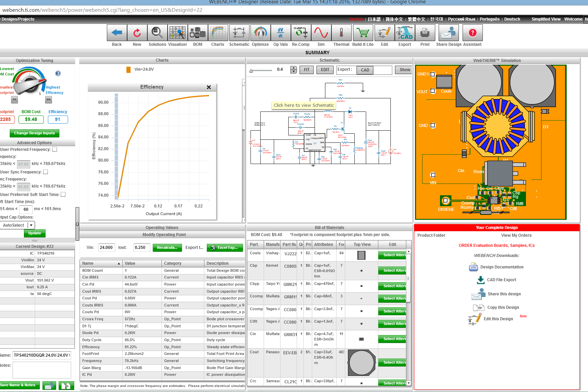
Task: Click the Re-Comp toolbar icon
Action: tap(301, 33)
